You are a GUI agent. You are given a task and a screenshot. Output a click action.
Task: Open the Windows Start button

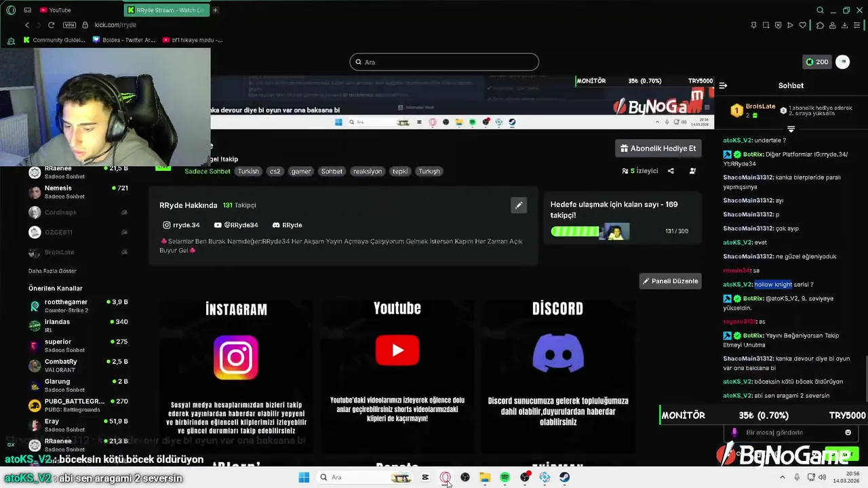[304, 477]
